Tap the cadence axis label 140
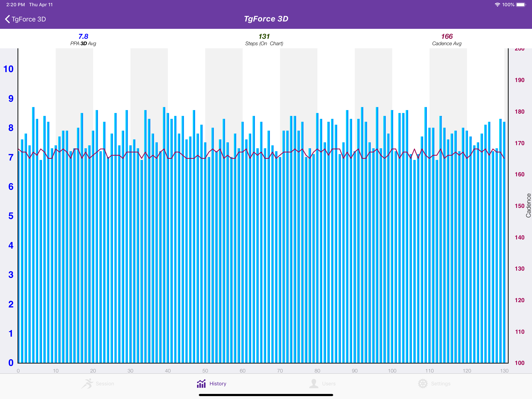The height and width of the screenshot is (399, 532). [520, 237]
